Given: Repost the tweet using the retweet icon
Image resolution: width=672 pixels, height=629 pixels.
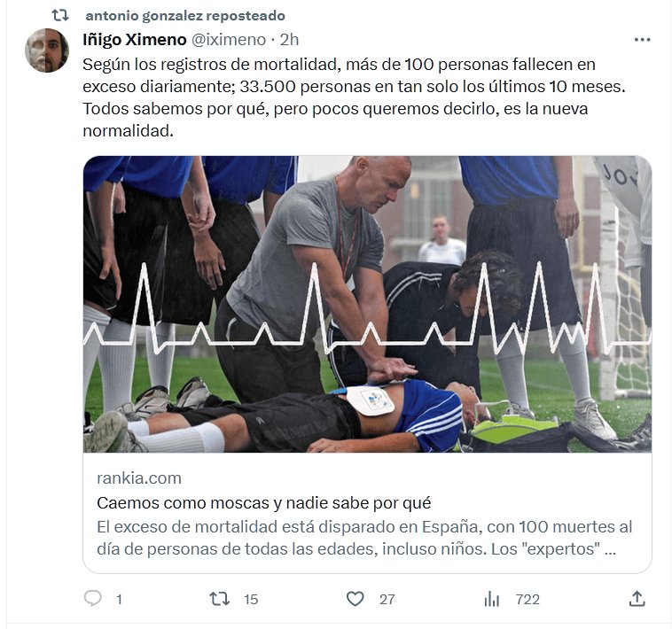Looking at the screenshot, I should [219, 599].
